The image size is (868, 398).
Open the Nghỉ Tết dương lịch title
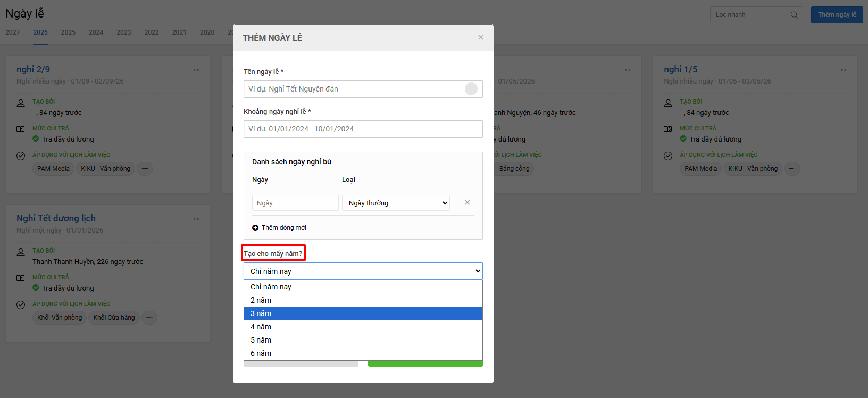pyautogui.click(x=56, y=218)
